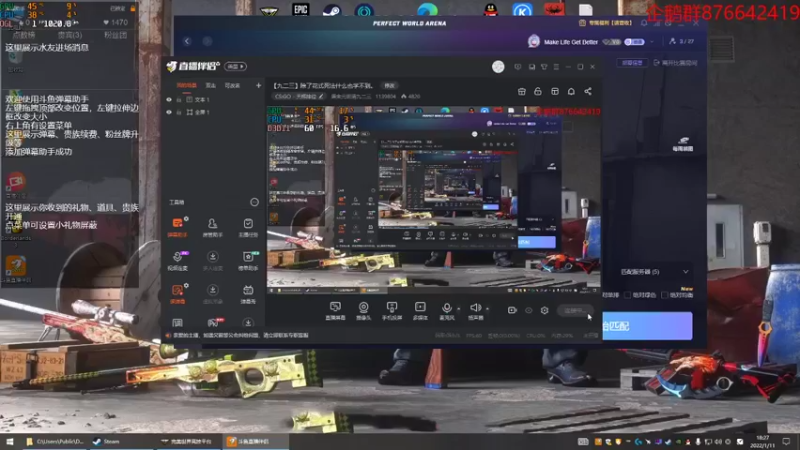Open the TV-shaped danmu cloud tool
Viewport: 800px width, 450px height.
point(248,294)
